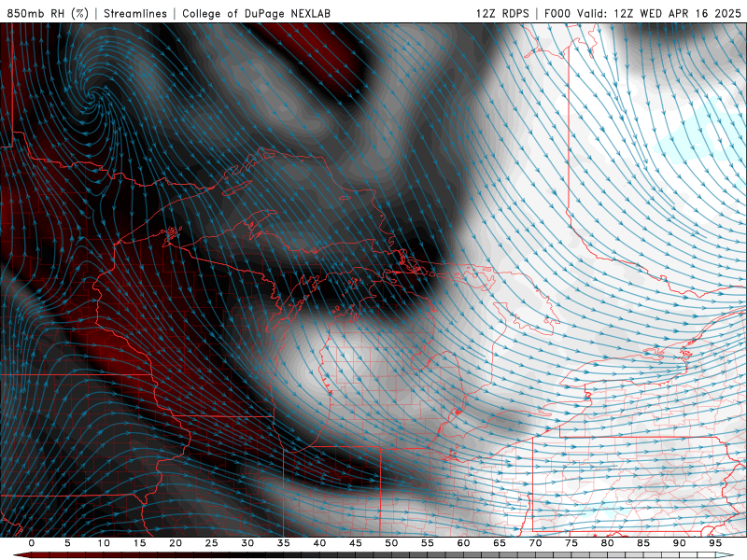Click 'Valid: 12Z WED APR 16 2025' text
Image resolution: width=747 pixels, height=560 pixels.
click(659, 13)
